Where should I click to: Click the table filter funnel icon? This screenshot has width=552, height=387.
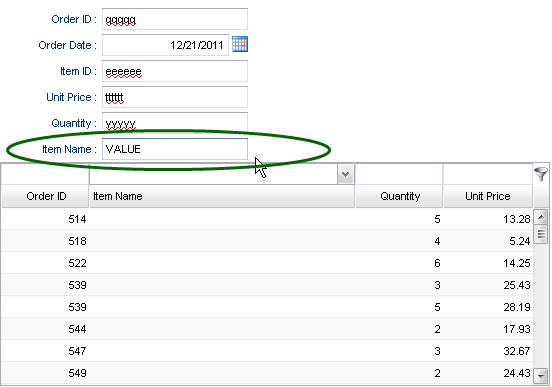541,174
